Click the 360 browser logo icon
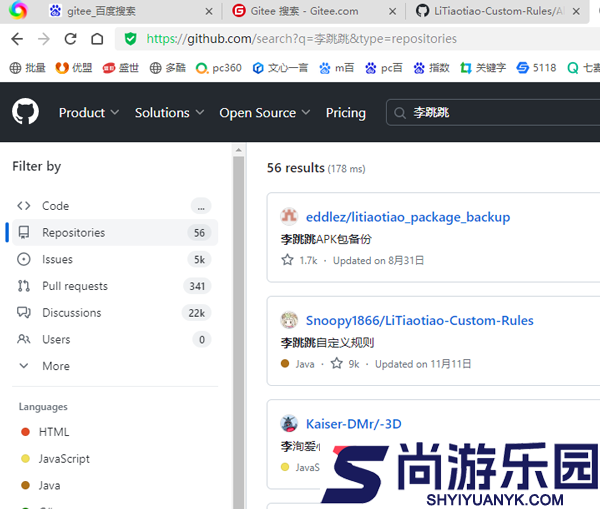The width and height of the screenshot is (600, 509). [x=18, y=10]
